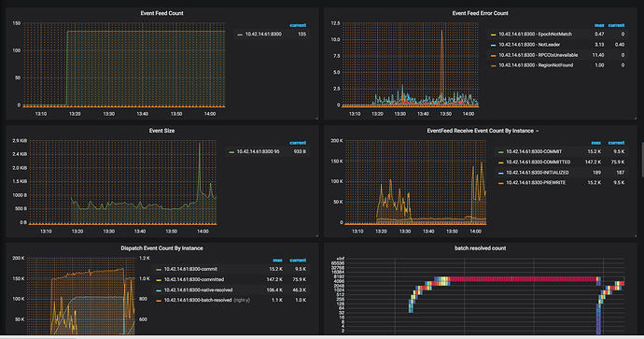Screen dimensions: 644x339
Task: Click the Event Size green legend icon
Action: click(231, 151)
